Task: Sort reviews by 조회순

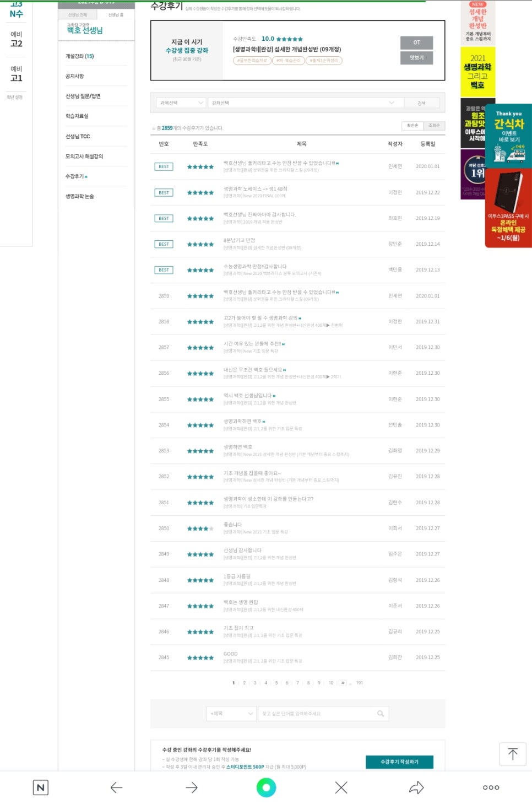Action: [434, 126]
